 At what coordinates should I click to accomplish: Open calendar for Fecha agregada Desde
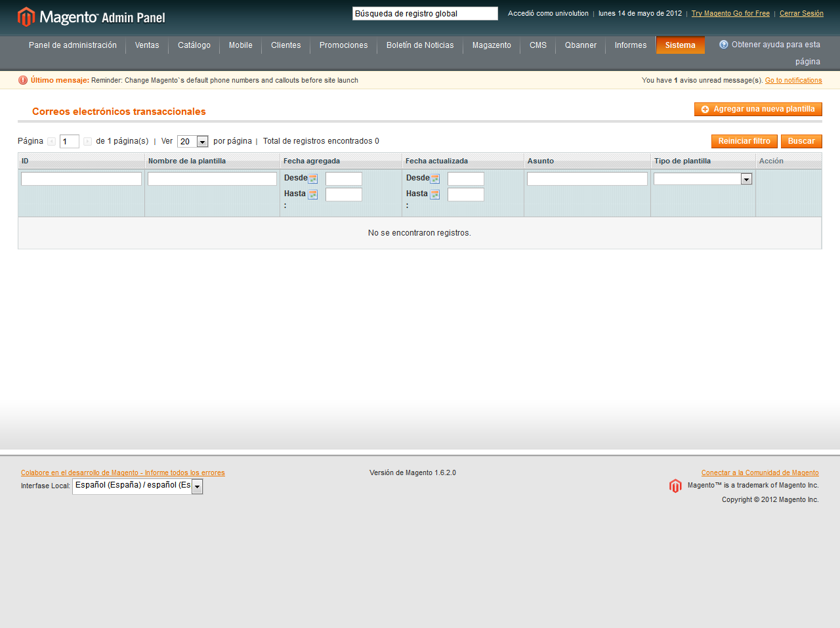[x=313, y=178]
